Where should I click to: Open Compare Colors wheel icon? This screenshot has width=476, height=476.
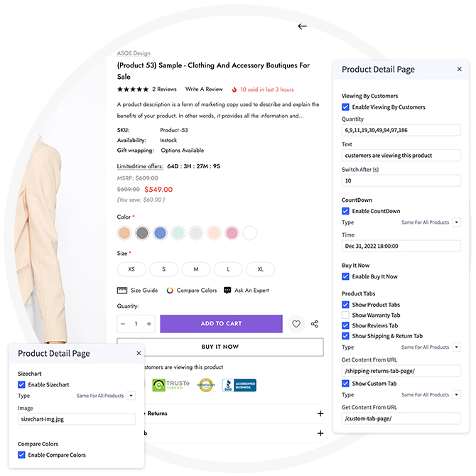170,291
